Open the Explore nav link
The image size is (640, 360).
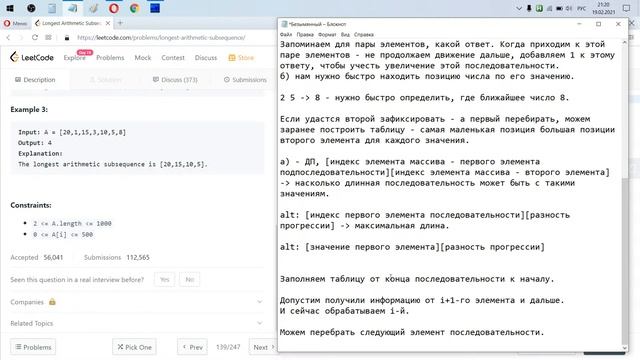[x=74, y=58]
